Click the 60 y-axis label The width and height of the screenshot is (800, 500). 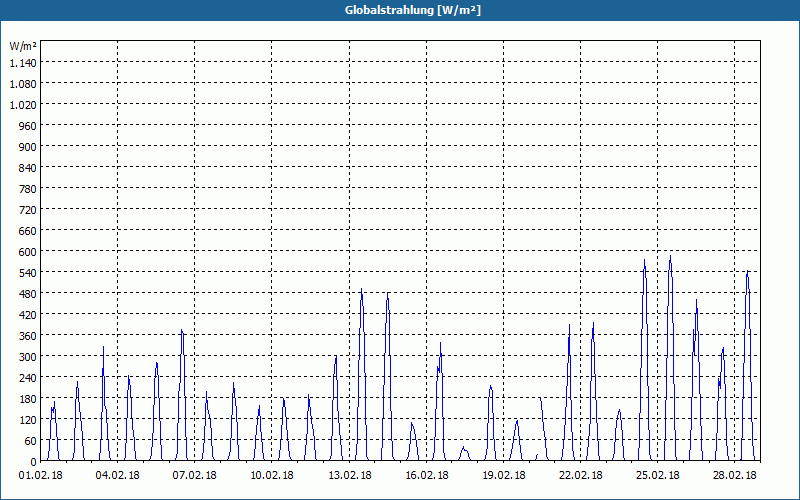(31, 441)
